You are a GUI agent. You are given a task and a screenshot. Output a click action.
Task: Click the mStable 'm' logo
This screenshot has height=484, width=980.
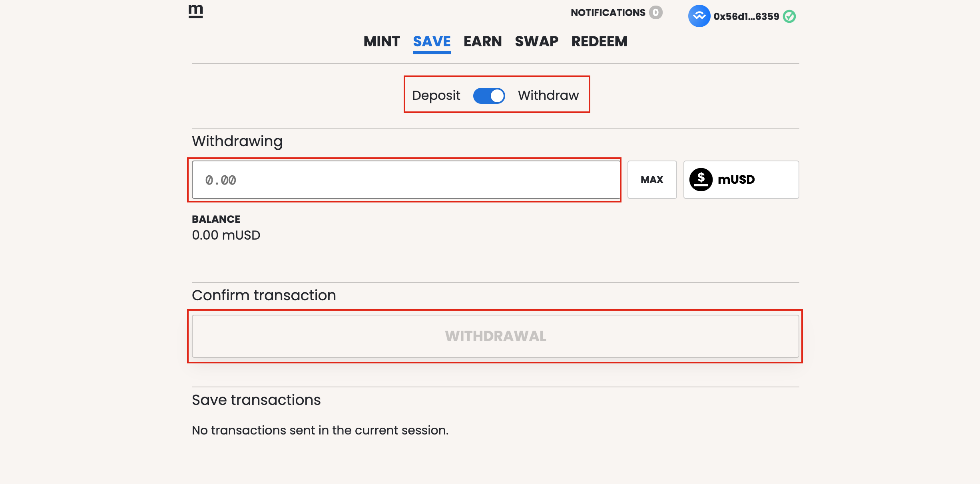[x=196, y=11]
